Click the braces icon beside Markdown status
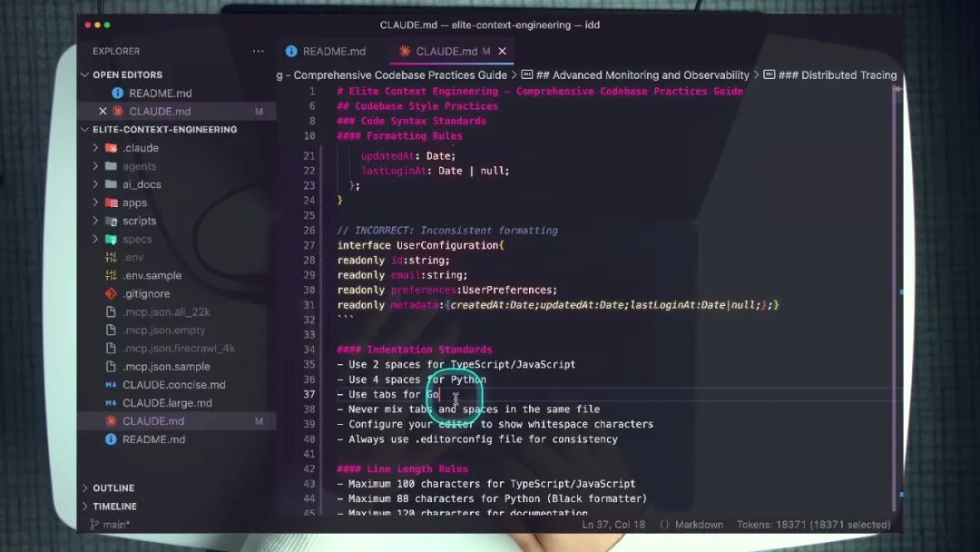 (x=664, y=525)
